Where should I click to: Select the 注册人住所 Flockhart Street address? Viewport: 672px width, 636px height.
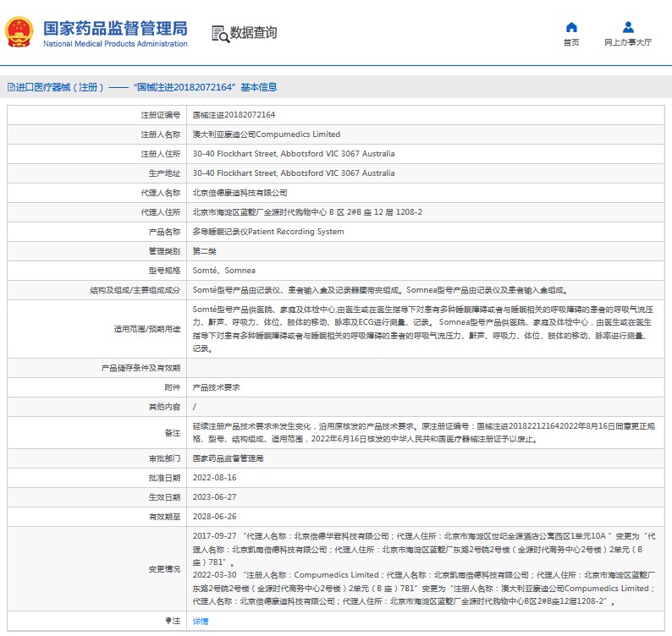click(x=294, y=154)
